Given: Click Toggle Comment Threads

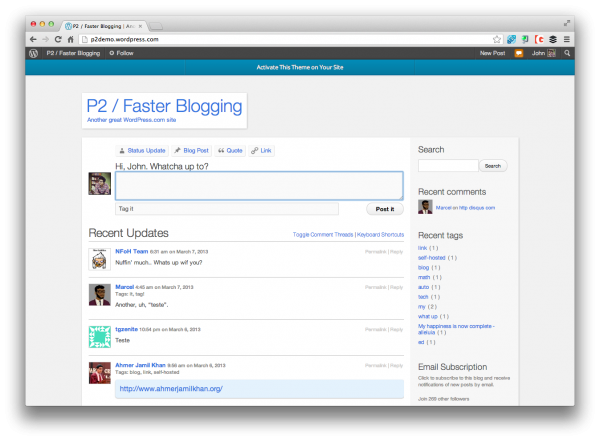Looking at the screenshot, I should 323,235.
